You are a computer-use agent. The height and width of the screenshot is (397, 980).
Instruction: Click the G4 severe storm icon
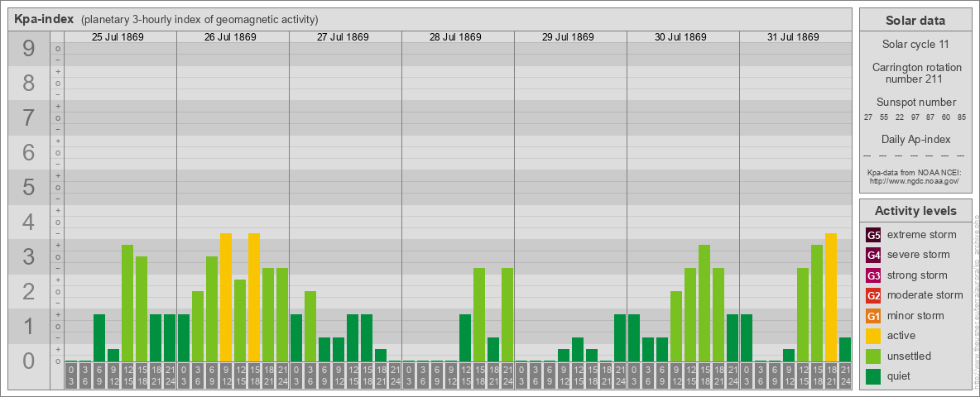(873, 255)
